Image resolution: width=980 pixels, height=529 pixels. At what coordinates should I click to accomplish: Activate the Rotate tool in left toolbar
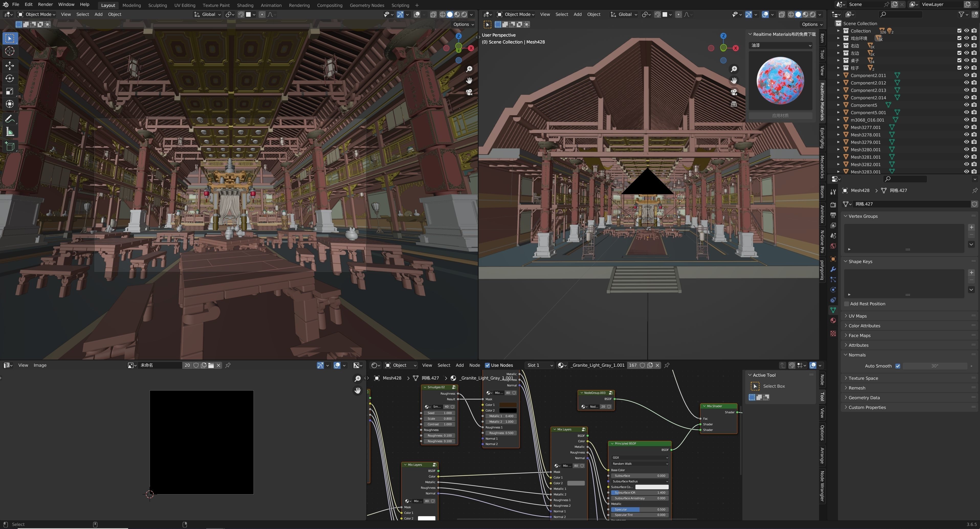10,78
